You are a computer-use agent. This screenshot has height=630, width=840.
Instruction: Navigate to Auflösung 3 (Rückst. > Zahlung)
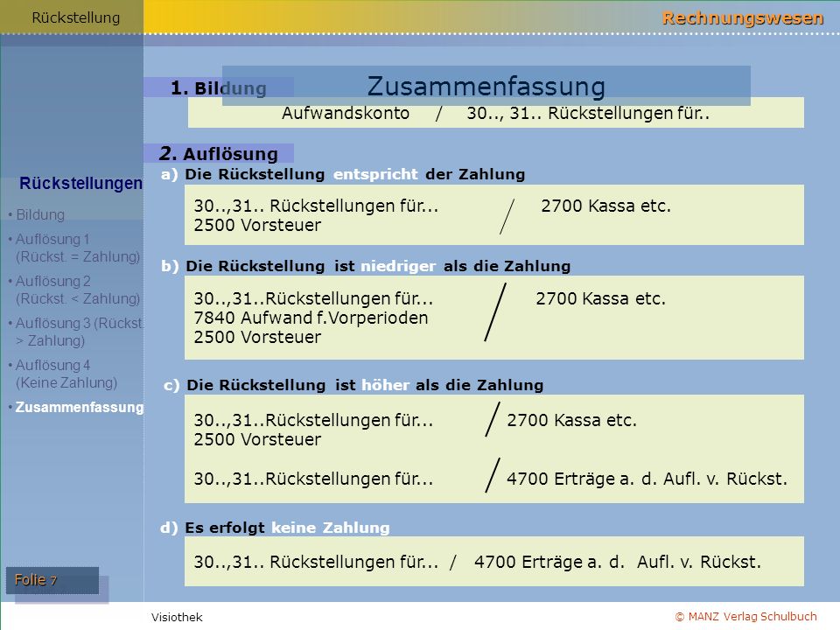point(79,332)
